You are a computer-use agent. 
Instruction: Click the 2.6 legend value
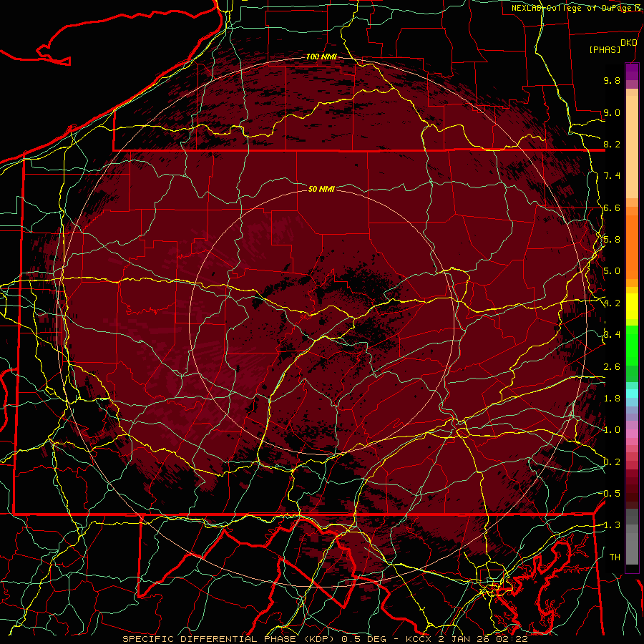pyautogui.click(x=612, y=367)
